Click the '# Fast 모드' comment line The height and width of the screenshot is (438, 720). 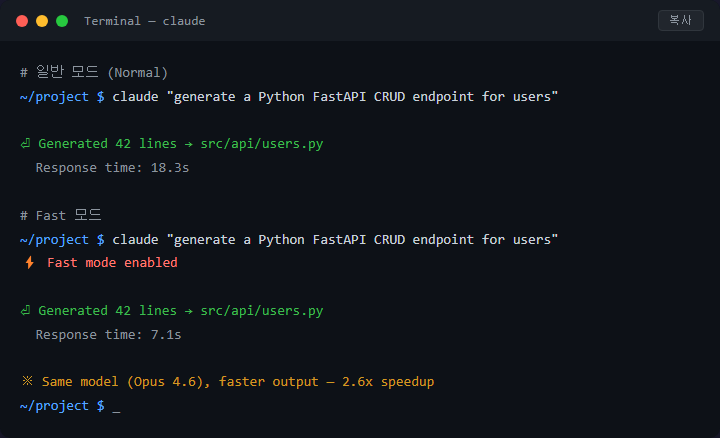click(x=61, y=215)
